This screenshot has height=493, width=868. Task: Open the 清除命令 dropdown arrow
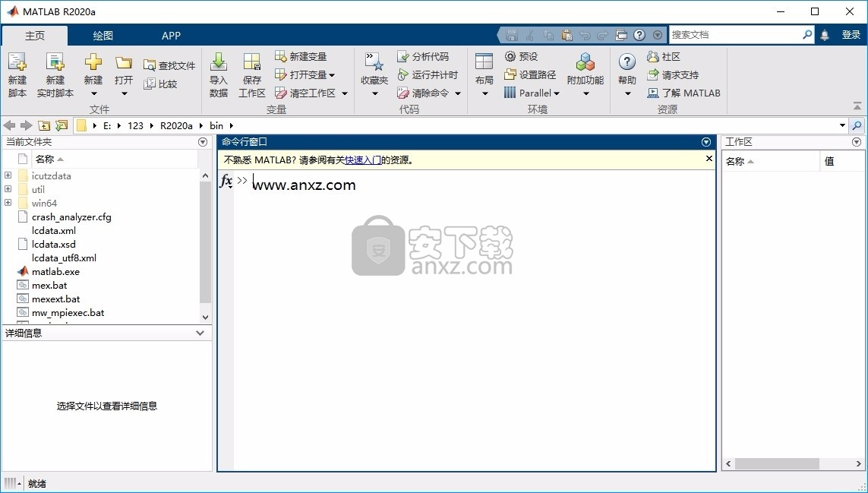458,93
